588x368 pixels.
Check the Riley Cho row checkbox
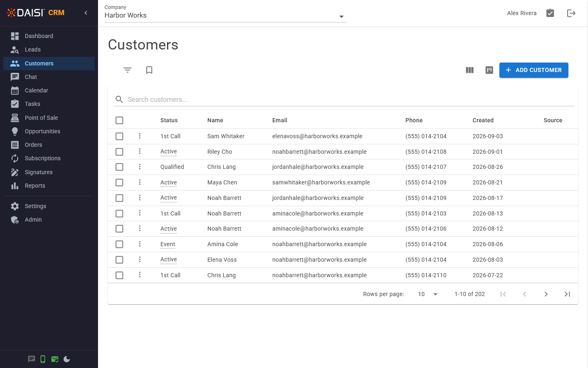tap(119, 152)
